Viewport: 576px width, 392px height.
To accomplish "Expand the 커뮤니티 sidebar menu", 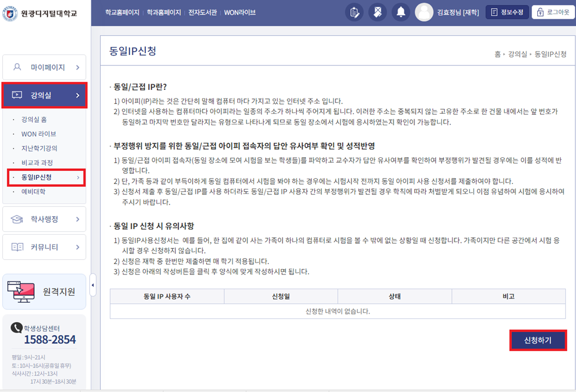I will pos(44,247).
